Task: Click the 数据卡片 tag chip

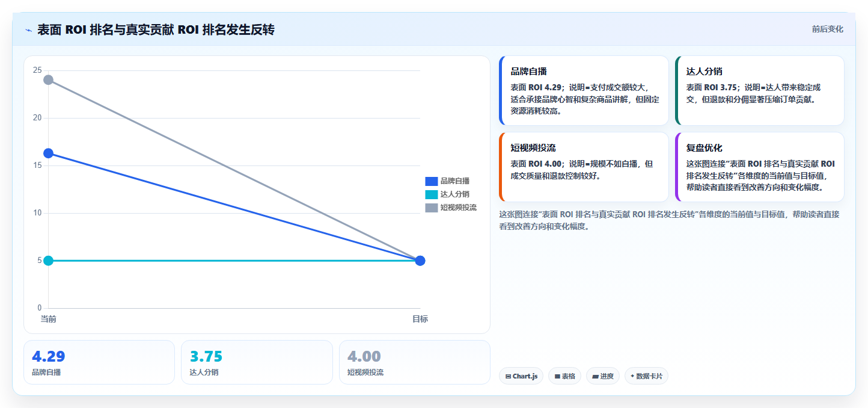Action: click(646, 376)
